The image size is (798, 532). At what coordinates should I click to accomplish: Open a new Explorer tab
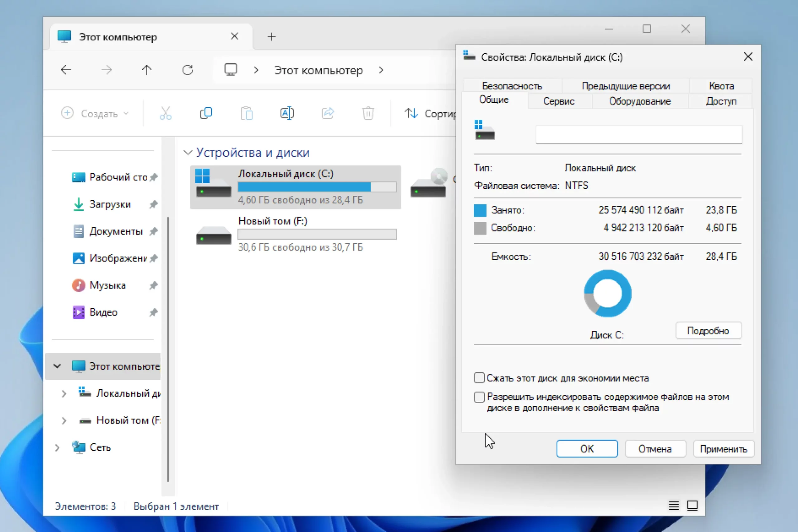pyautogui.click(x=272, y=37)
